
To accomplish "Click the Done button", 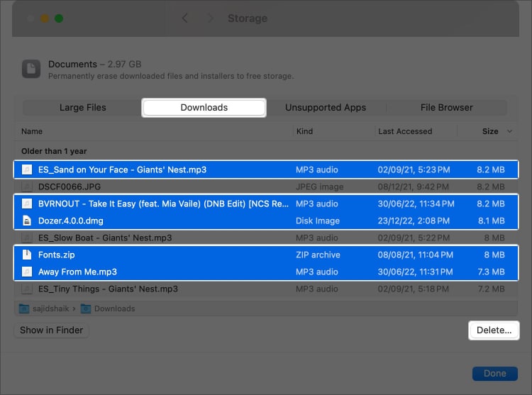I will 495,373.
